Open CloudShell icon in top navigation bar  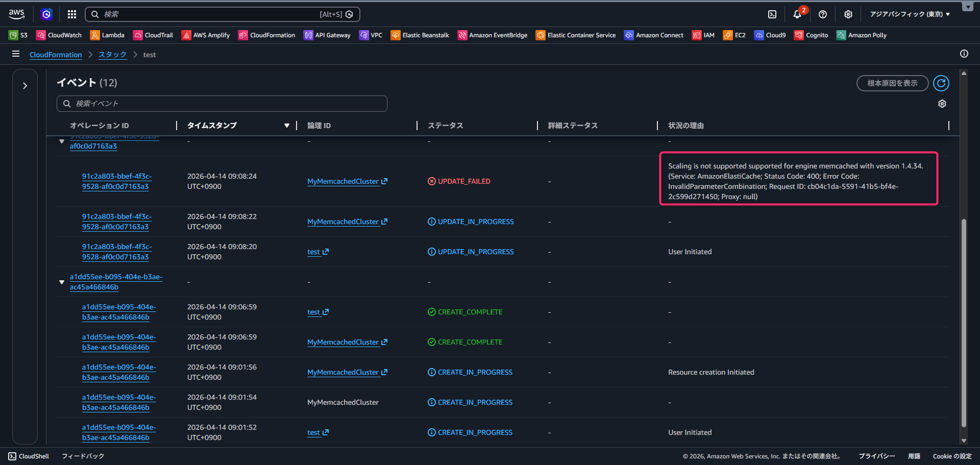[772, 14]
